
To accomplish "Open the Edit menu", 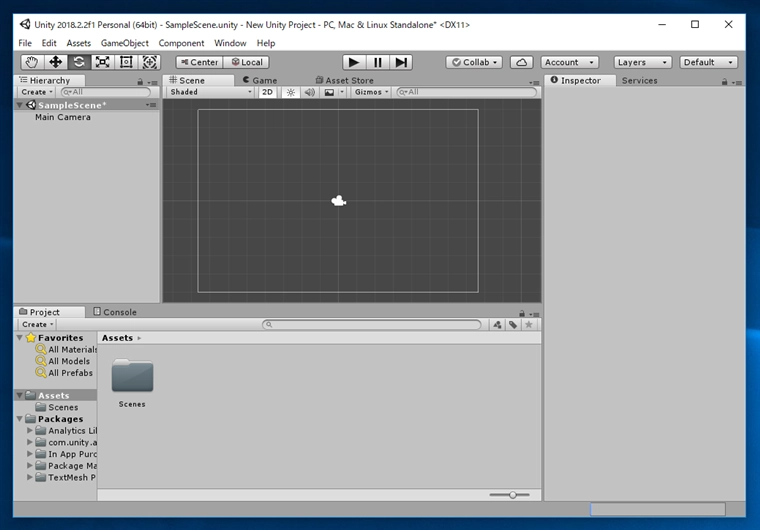I will pyautogui.click(x=49, y=43).
